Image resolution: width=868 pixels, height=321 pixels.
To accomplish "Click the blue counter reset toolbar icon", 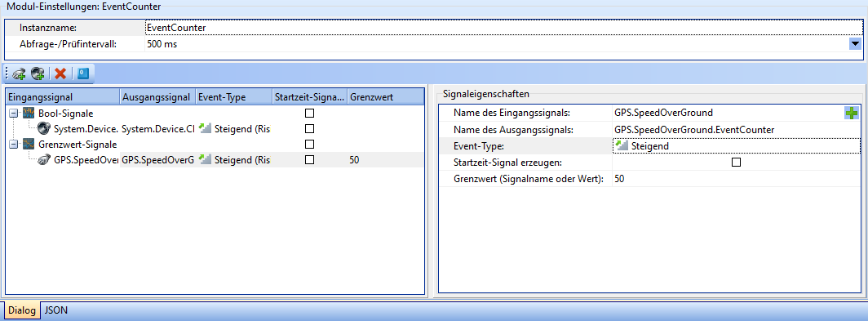I will [x=83, y=74].
